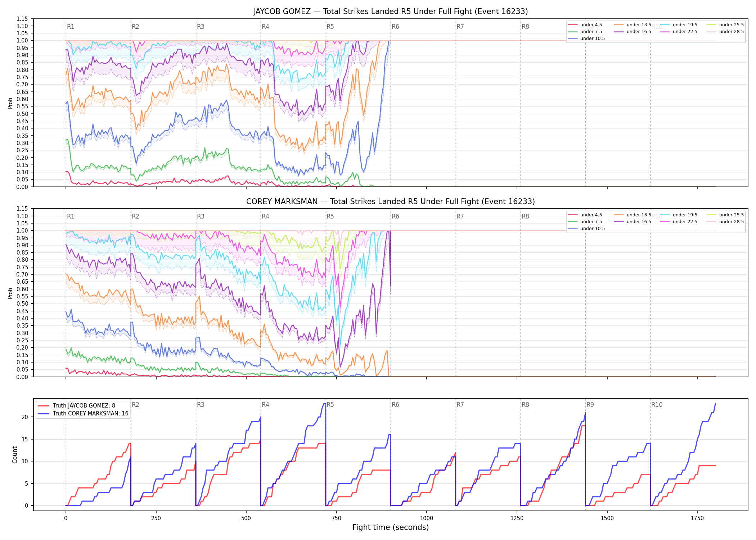Click x-axis tick label 250
756x540 pixels.
coord(156,518)
